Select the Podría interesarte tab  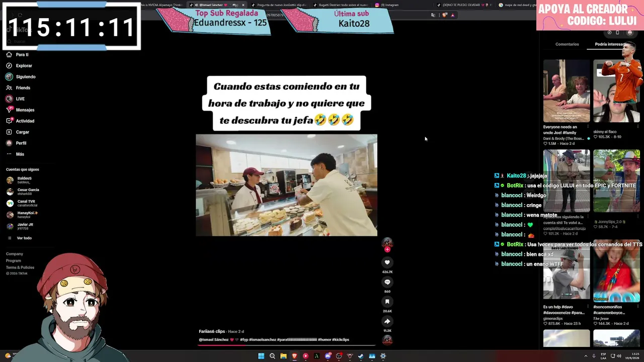pos(610,44)
